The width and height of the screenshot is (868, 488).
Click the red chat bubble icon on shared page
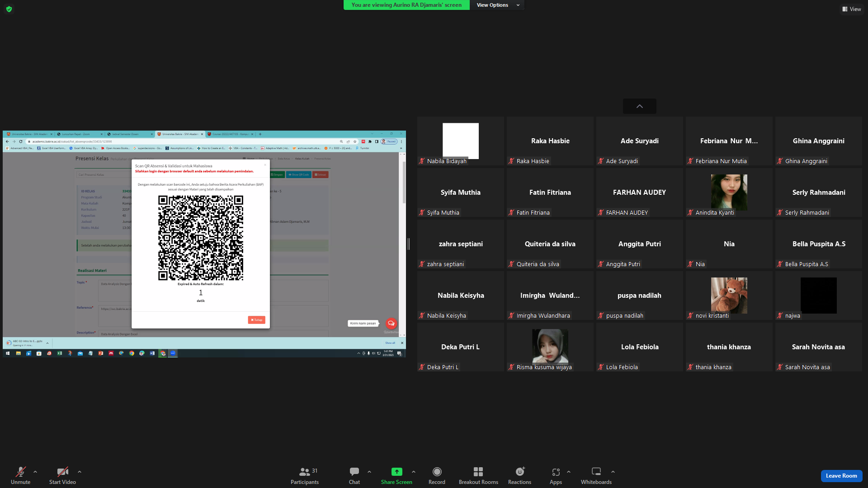click(391, 324)
